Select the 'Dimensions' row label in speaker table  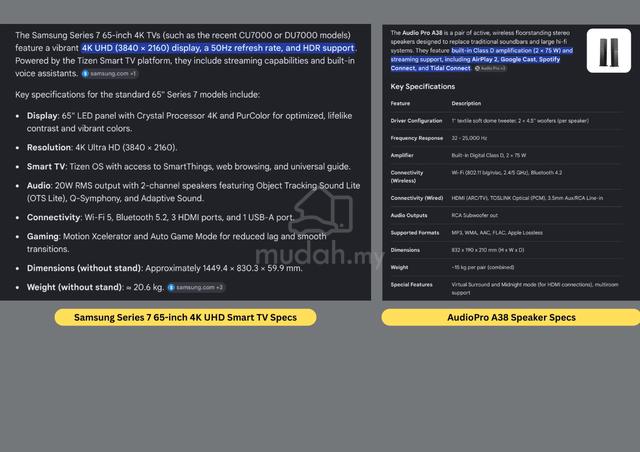coord(405,250)
